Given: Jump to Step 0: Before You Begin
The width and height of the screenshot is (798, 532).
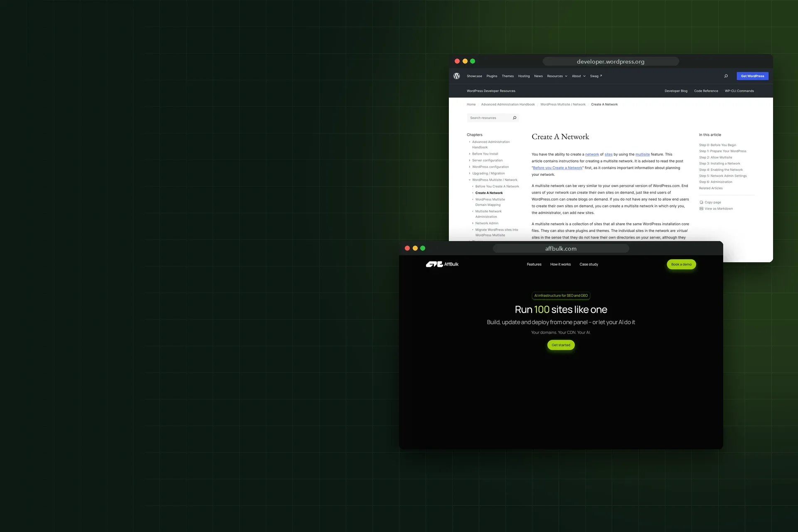Looking at the screenshot, I should (x=717, y=145).
